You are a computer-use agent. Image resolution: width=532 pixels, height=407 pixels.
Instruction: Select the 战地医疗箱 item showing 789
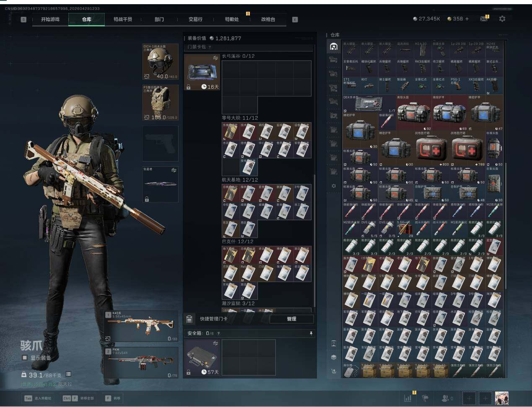click(x=467, y=149)
